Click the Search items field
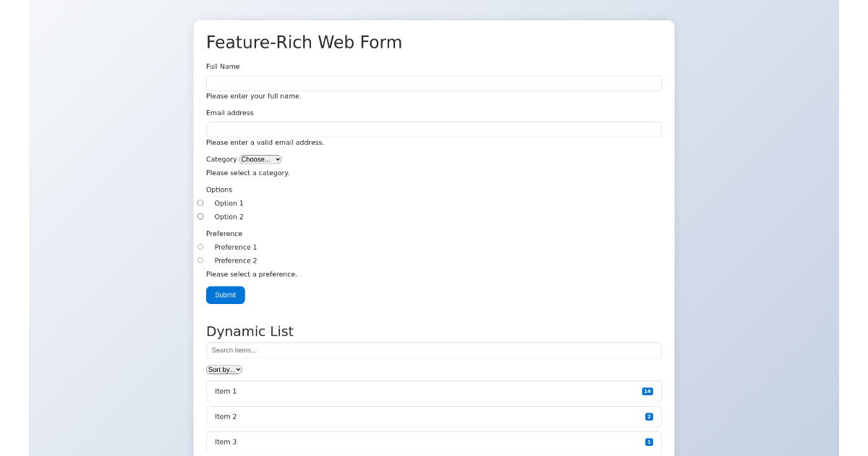 (433, 350)
